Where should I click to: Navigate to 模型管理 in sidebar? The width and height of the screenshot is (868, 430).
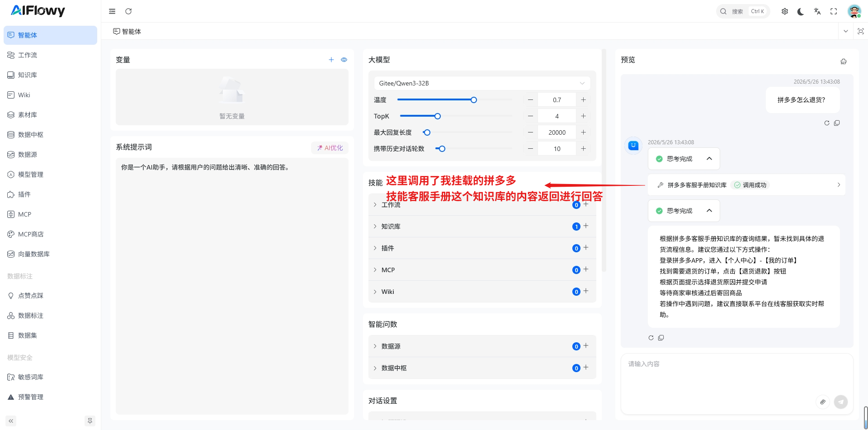coord(50,175)
